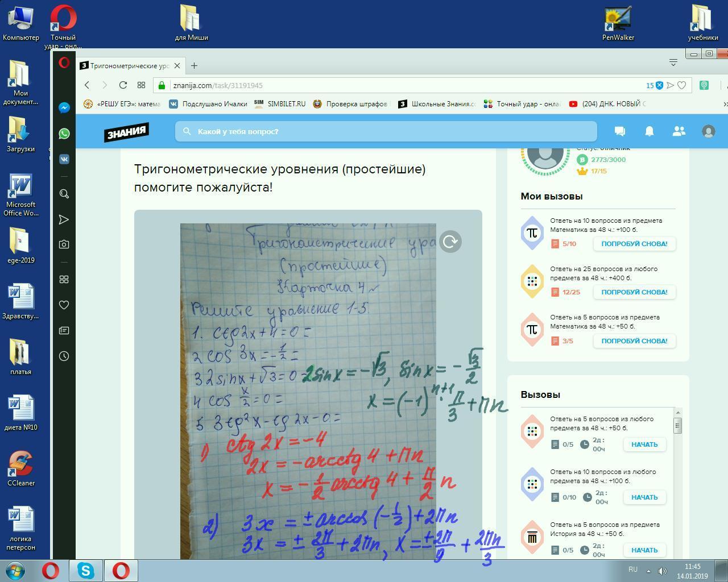The width and height of the screenshot is (728, 582).
Task: Reload the current page
Action: tap(123, 85)
